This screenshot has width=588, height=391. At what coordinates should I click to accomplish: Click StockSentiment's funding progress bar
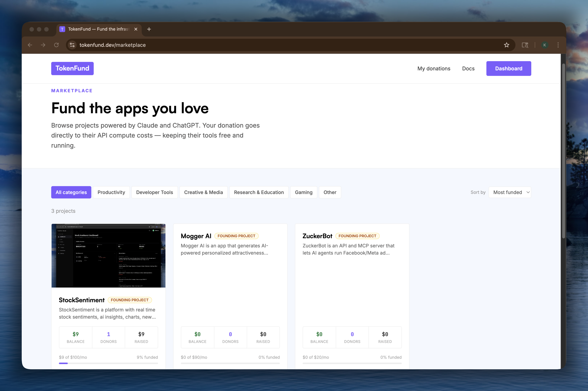point(108,363)
